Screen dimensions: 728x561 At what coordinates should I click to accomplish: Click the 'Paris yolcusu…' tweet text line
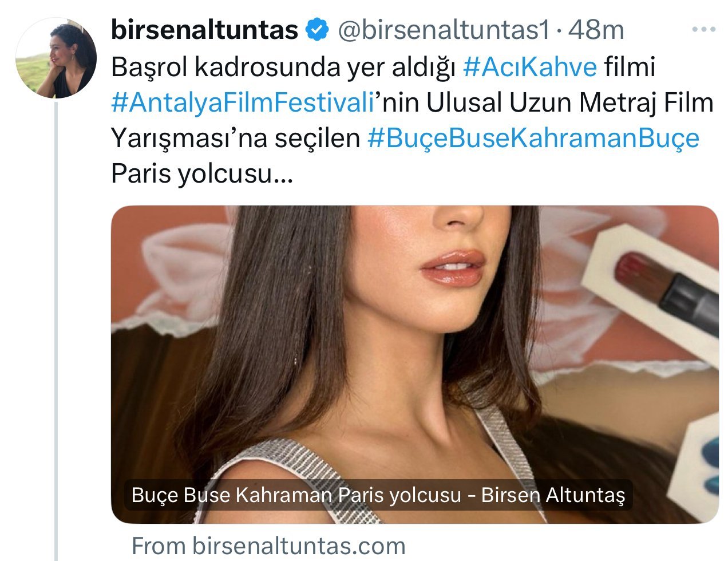coord(201,173)
